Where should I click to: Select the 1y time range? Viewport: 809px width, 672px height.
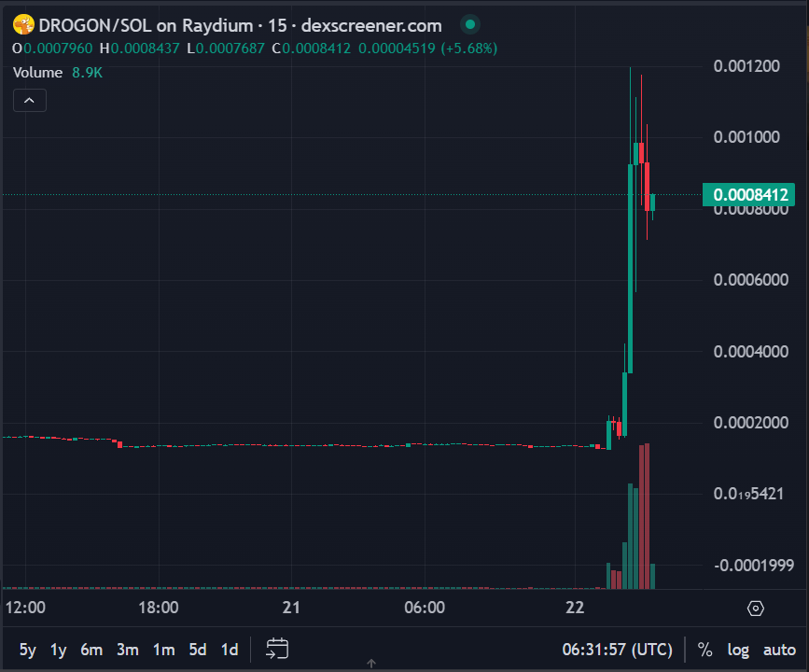(x=59, y=650)
